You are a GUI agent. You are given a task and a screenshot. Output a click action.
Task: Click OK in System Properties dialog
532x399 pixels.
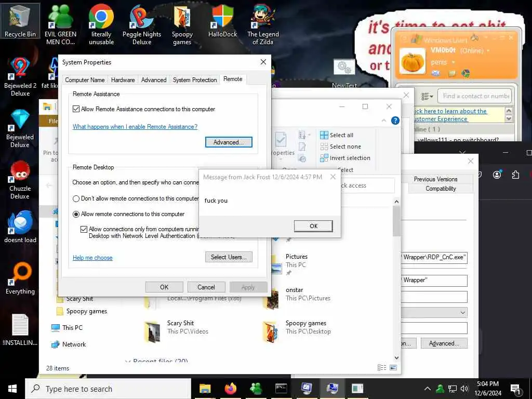click(164, 287)
